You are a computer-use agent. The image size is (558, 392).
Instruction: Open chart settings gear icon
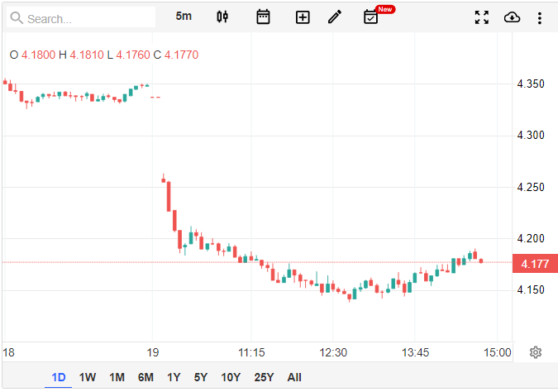click(535, 352)
